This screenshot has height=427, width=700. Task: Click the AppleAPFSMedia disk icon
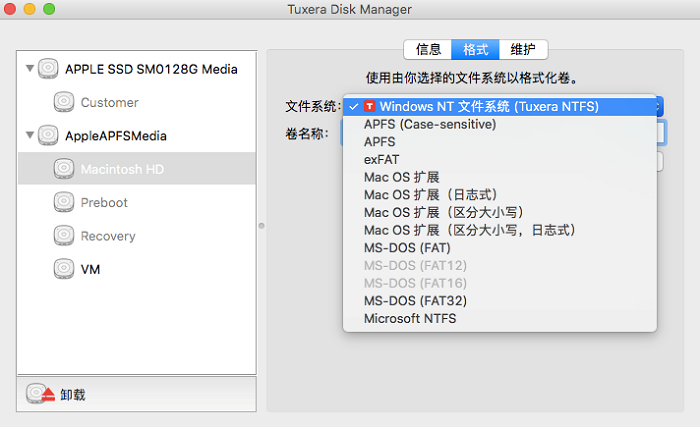coord(48,135)
